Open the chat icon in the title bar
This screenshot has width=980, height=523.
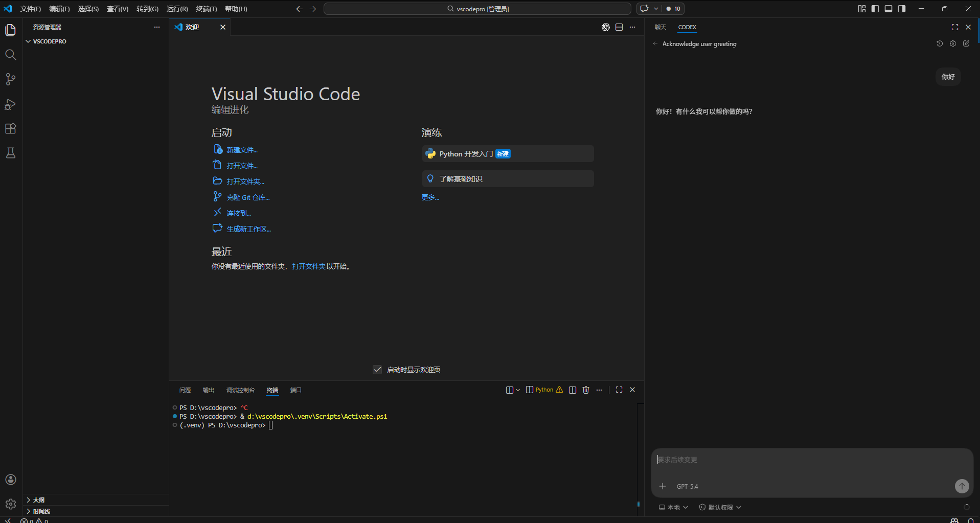click(x=644, y=9)
